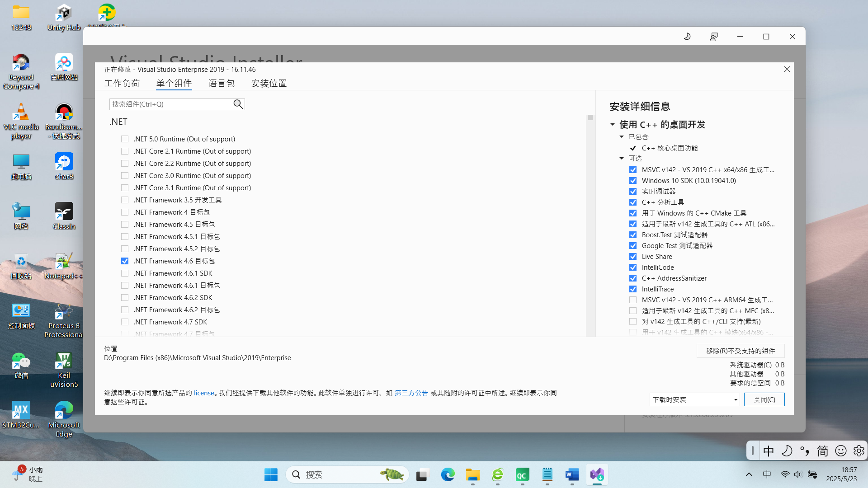Open the 下载时安装 dropdown
This screenshot has height=488, width=868.
(x=736, y=399)
